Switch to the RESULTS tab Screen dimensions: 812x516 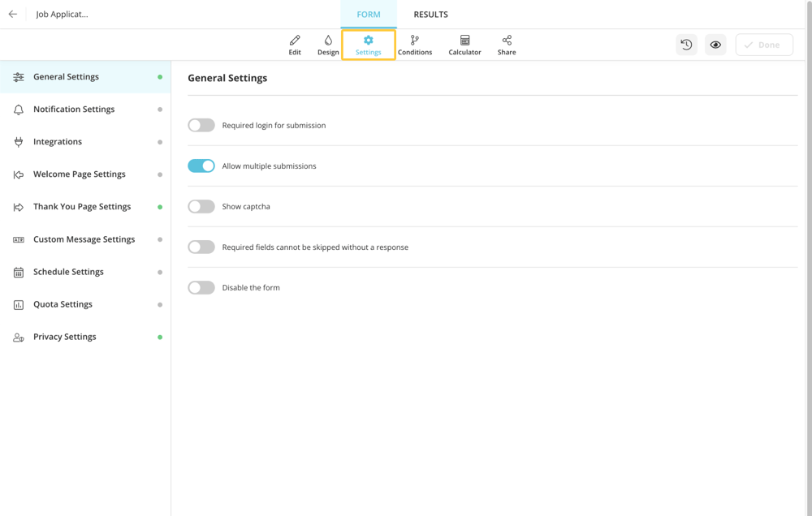point(430,15)
